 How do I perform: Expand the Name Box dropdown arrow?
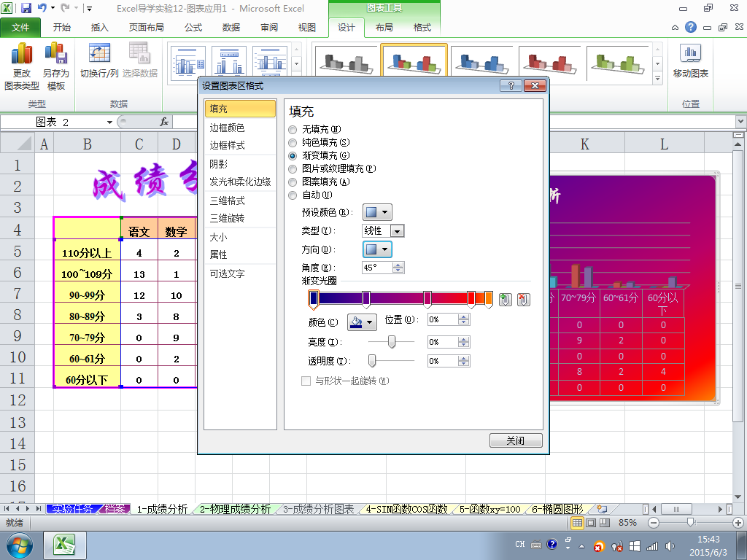click(109, 122)
